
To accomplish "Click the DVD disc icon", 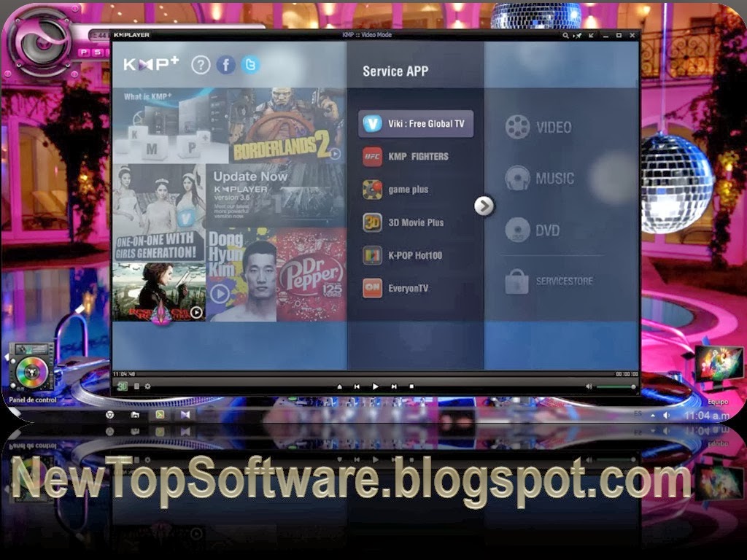I will point(517,230).
